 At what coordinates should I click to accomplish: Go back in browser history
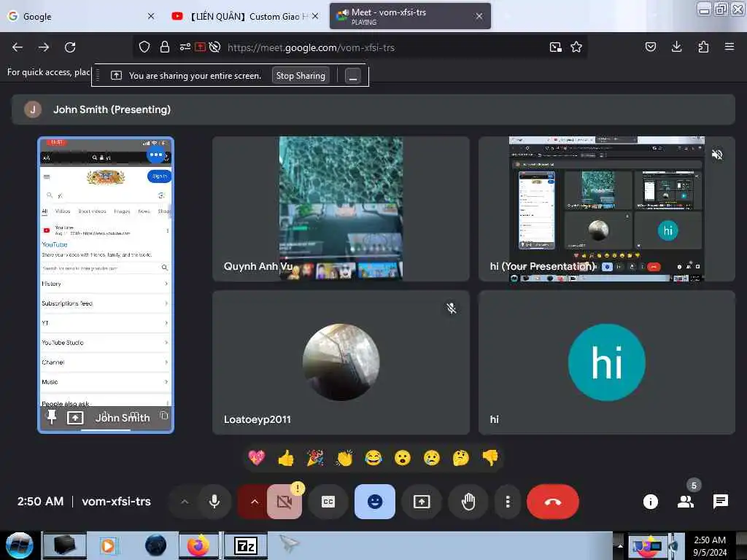18,47
